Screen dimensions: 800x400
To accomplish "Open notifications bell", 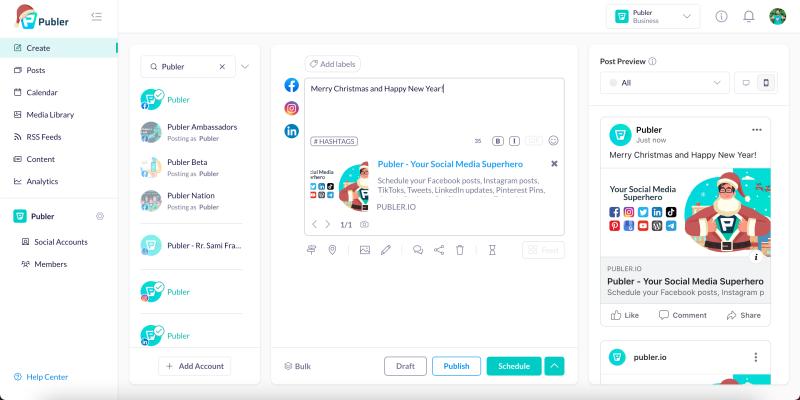I will (748, 16).
